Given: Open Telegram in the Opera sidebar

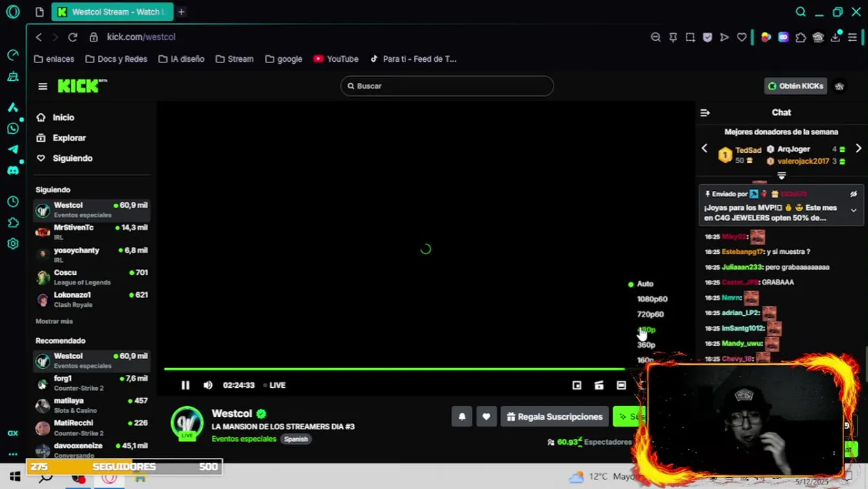Looking at the screenshot, I should click(13, 149).
